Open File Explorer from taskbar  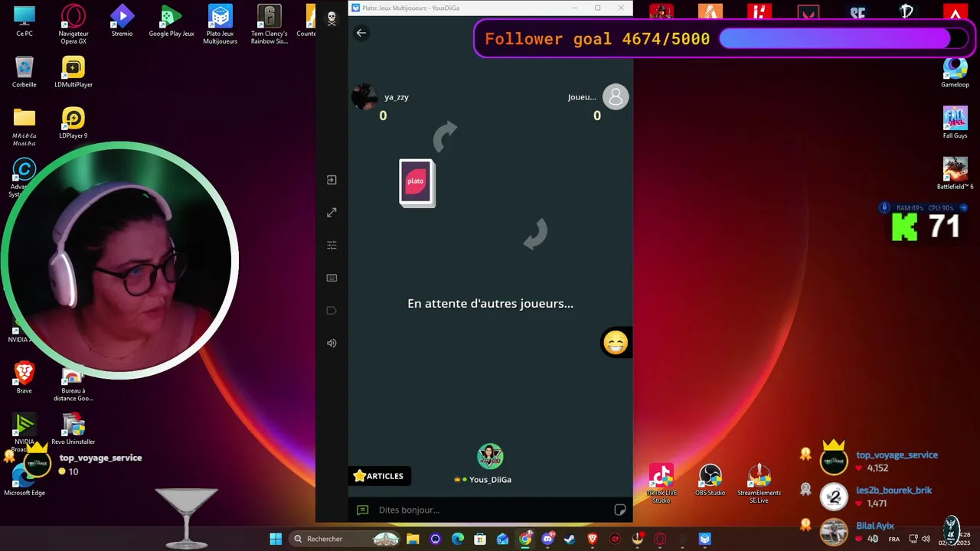coord(413,539)
